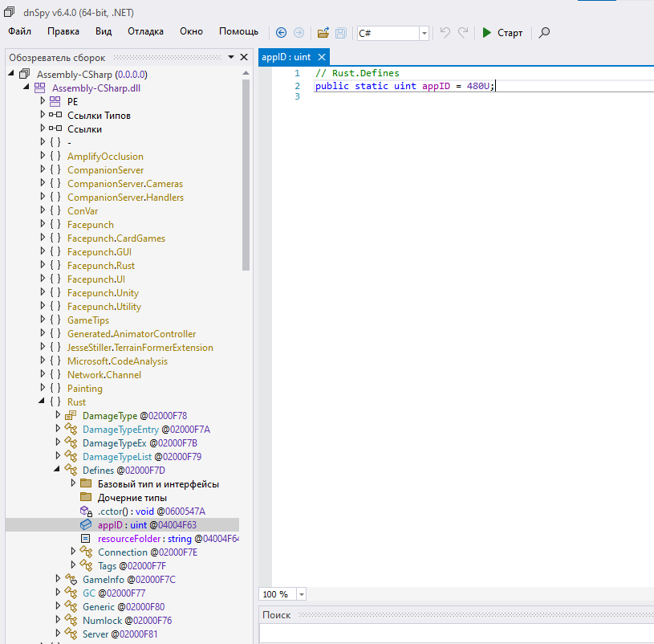Viewport: 654px width, 644px height.
Task: Open the Файл menu
Action: (x=20, y=32)
